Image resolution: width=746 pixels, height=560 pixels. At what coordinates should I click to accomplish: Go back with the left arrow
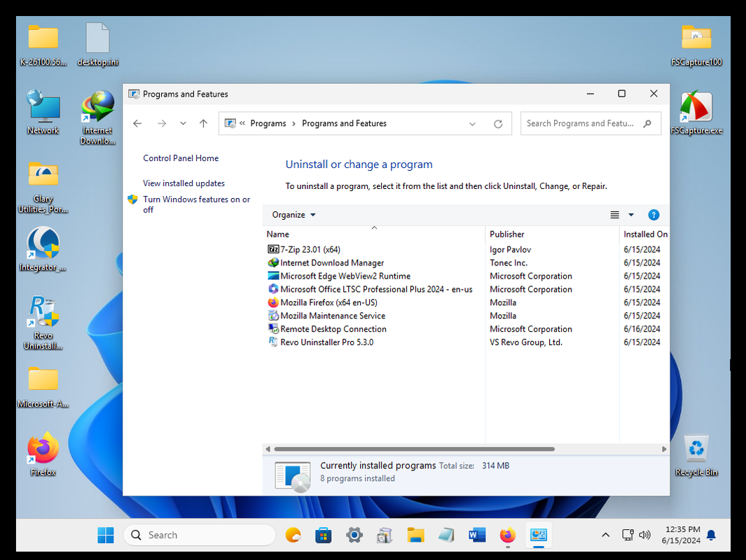click(x=137, y=124)
